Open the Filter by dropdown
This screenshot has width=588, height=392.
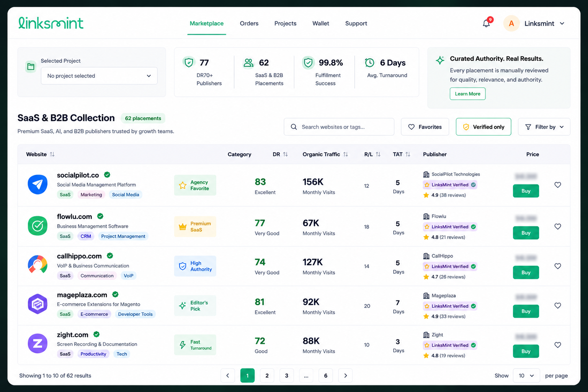click(544, 127)
